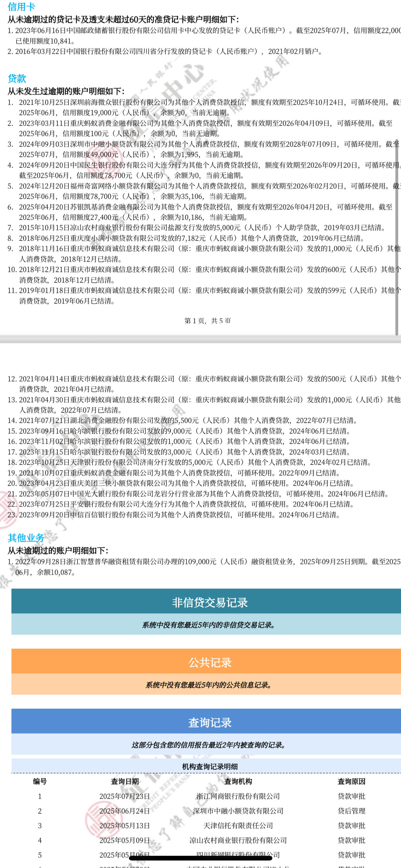Screen dimensions: 401x868
Task: Tap the 查询记录 banner title
Action: (x=210, y=723)
